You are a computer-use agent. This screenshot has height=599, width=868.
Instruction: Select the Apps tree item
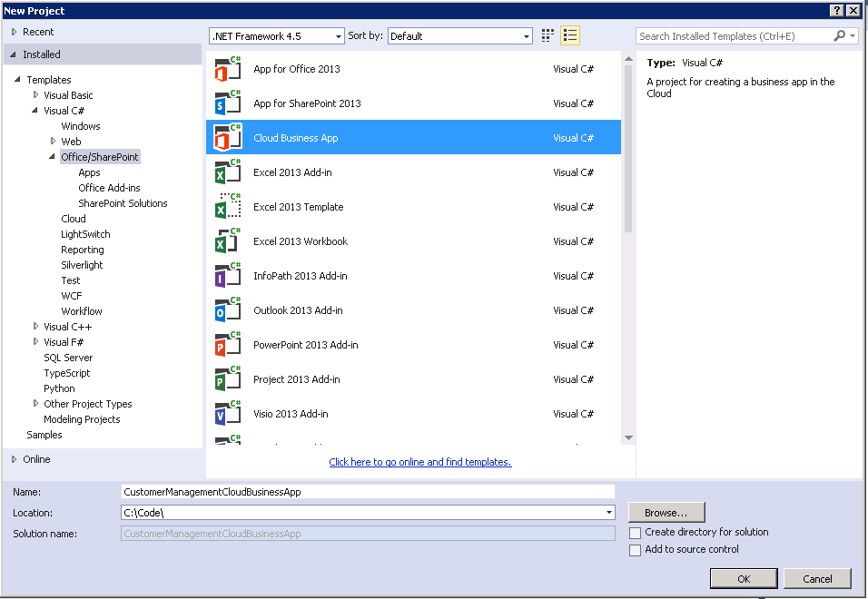pyautogui.click(x=89, y=172)
